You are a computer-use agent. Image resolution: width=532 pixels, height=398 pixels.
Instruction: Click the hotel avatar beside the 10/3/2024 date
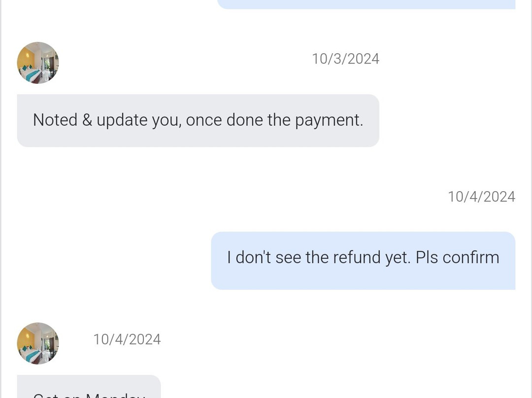click(x=38, y=63)
